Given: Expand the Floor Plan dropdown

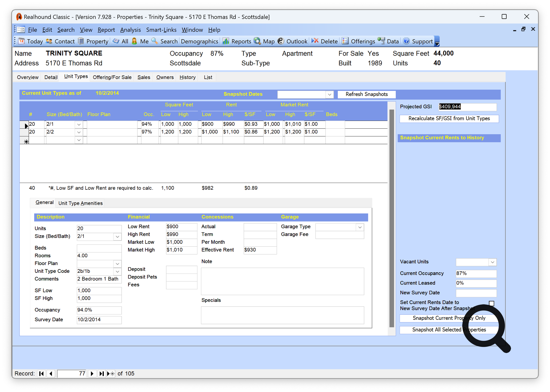Looking at the screenshot, I should (x=118, y=264).
